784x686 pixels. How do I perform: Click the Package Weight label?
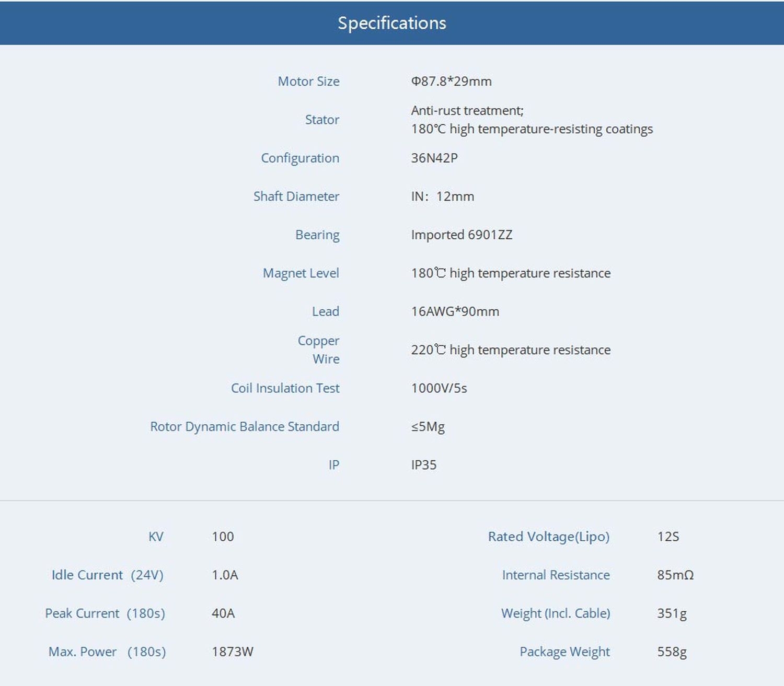pos(564,652)
